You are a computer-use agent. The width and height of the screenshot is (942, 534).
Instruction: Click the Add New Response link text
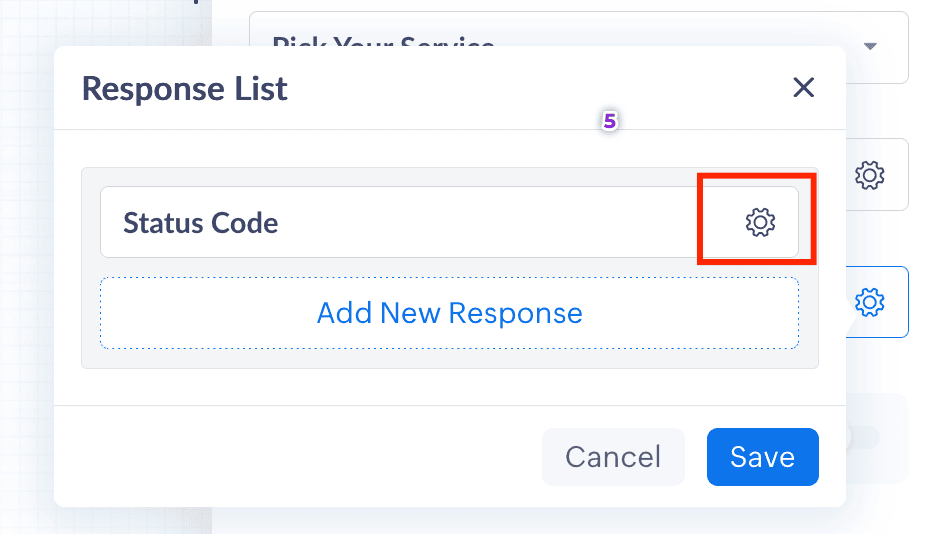coord(449,313)
